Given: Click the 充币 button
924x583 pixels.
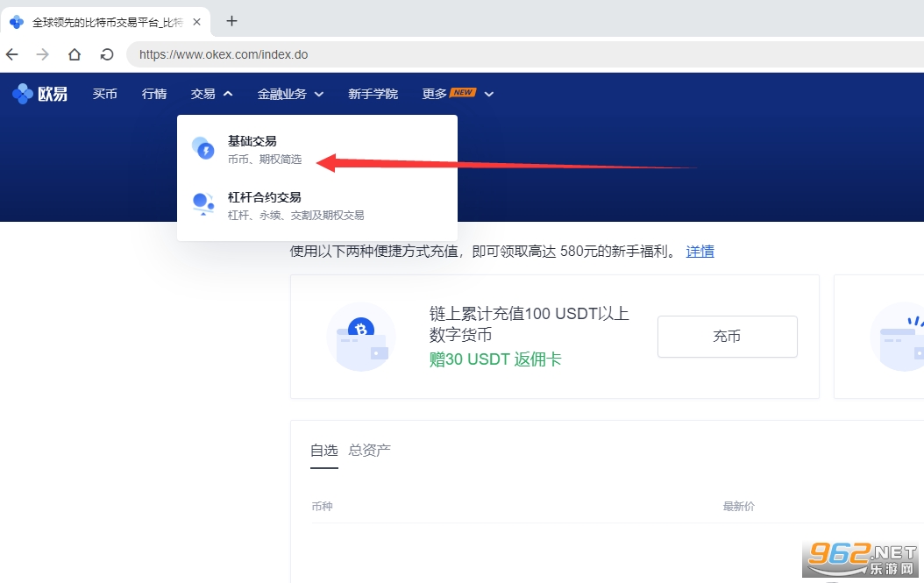Looking at the screenshot, I should 727,336.
